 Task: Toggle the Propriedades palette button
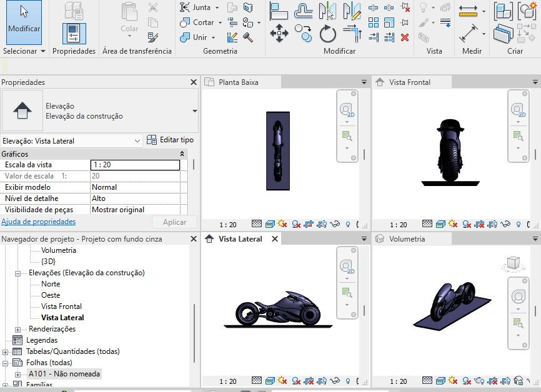click(x=74, y=34)
